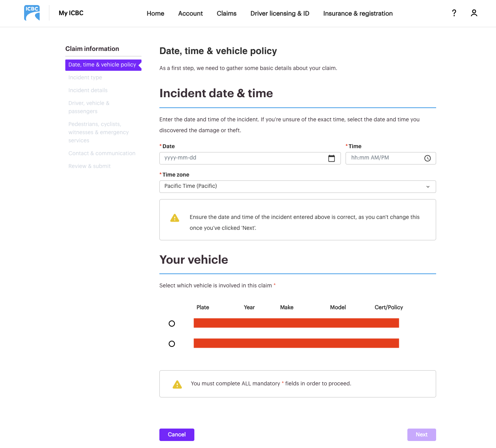This screenshot has height=448, width=496.
Task: Click the My ICBC title link
Action: 71,13
